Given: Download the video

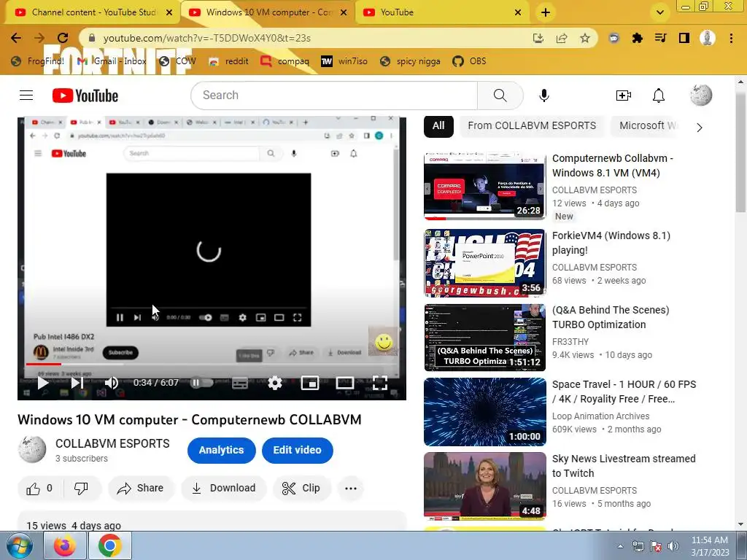Looking at the screenshot, I should pyautogui.click(x=223, y=488).
